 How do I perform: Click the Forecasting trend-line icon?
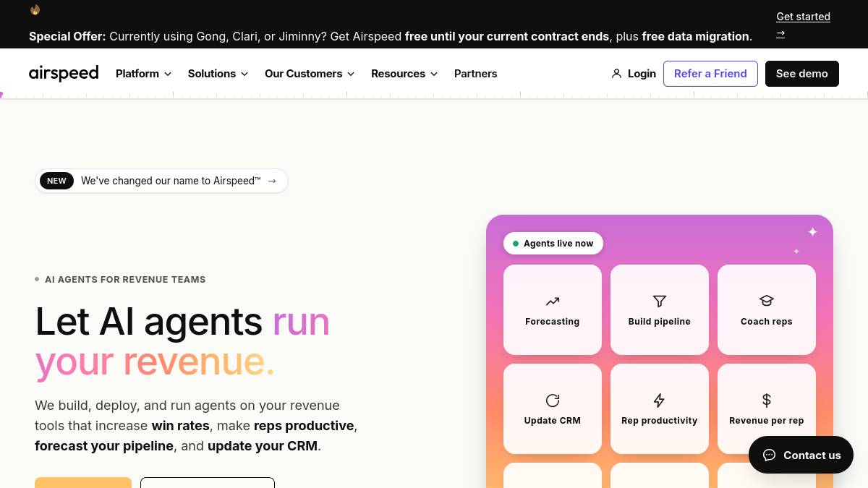click(553, 301)
